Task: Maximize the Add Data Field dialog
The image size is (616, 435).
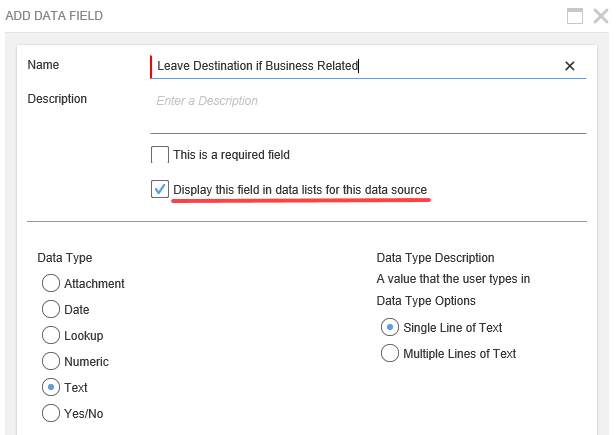Action: point(575,16)
